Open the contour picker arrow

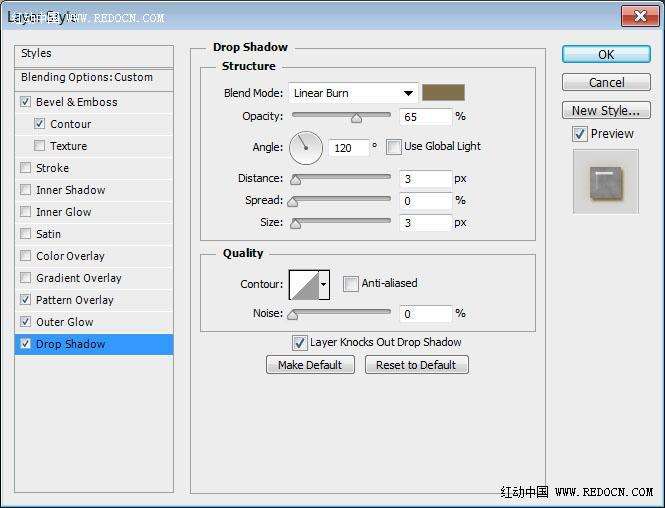pyautogui.click(x=324, y=285)
